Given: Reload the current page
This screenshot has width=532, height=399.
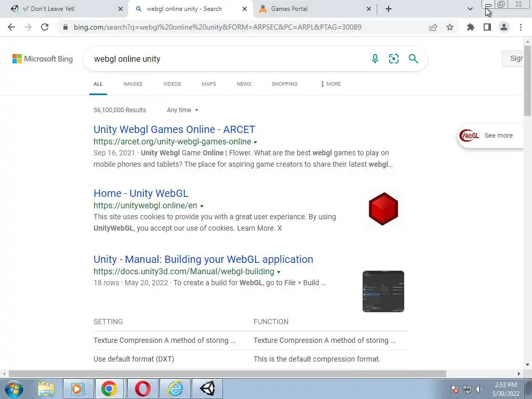Looking at the screenshot, I should (x=45, y=27).
